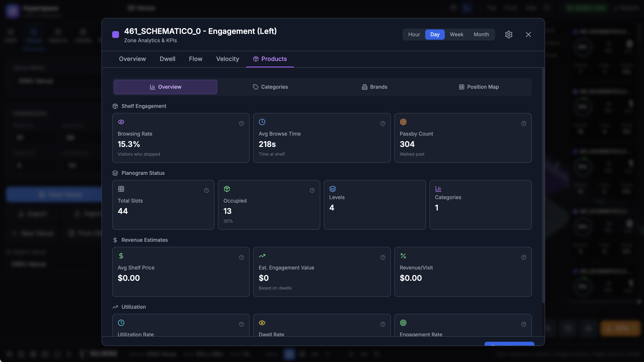
Task: Open the Velocity tab
Action: [228, 59]
